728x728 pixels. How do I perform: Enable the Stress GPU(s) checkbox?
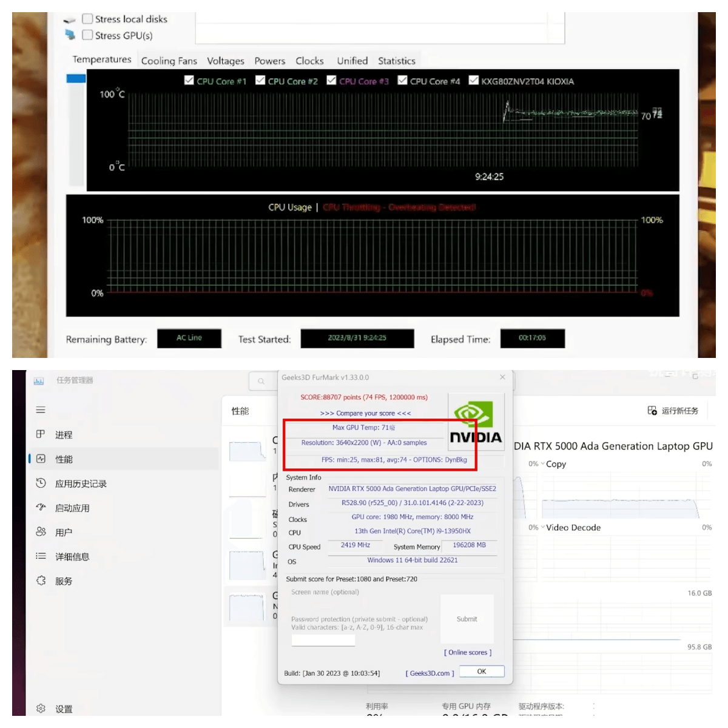pos(87,35)
